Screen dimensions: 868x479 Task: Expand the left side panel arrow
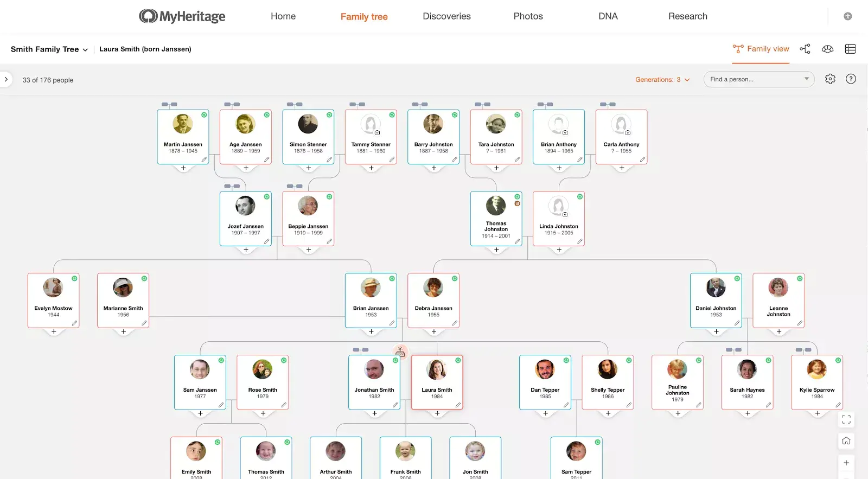[6, 79]
